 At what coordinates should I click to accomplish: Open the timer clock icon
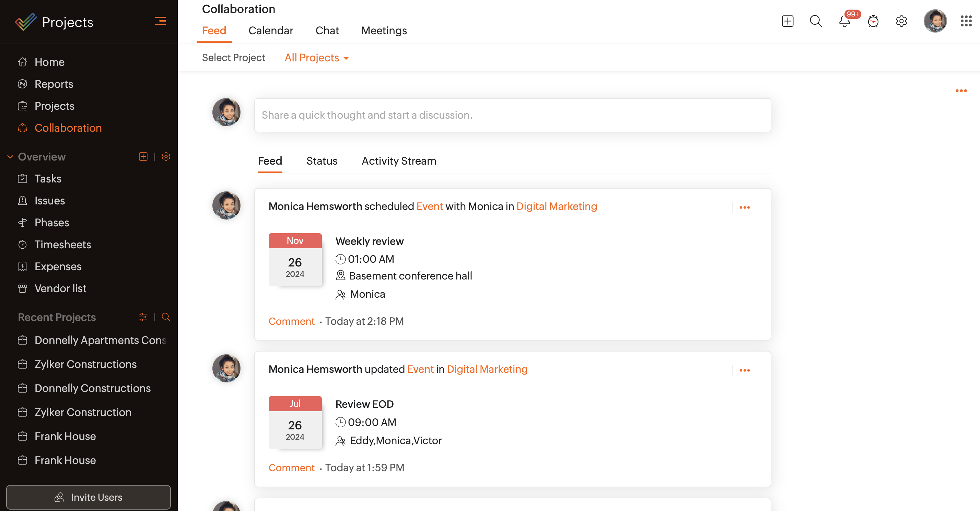873,21
